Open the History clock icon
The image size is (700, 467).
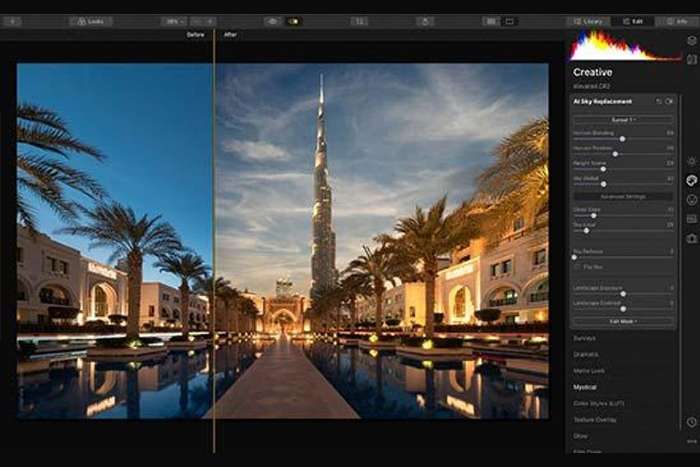(691, 422)
